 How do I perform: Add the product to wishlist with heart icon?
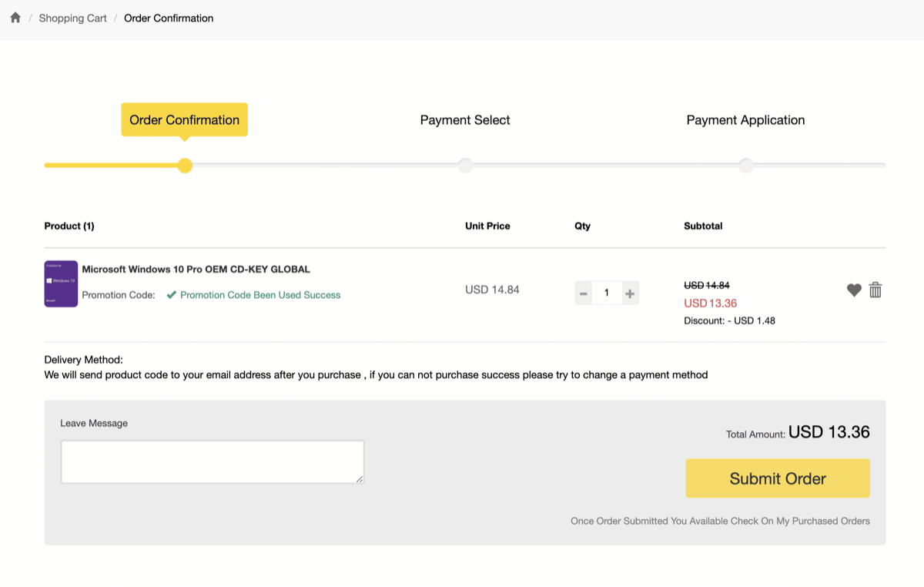pos(854,290)
